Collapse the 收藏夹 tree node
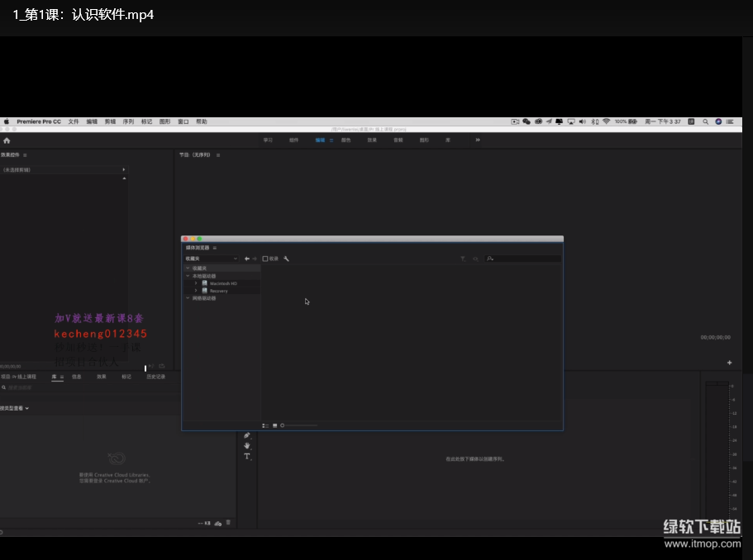 click(x=188, y=268)
